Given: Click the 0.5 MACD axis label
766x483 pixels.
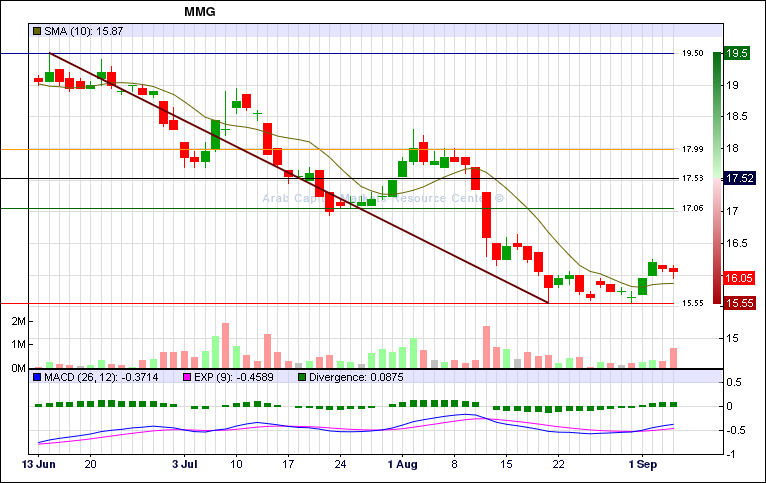Looking at the screenshot, I should point(734,382).
